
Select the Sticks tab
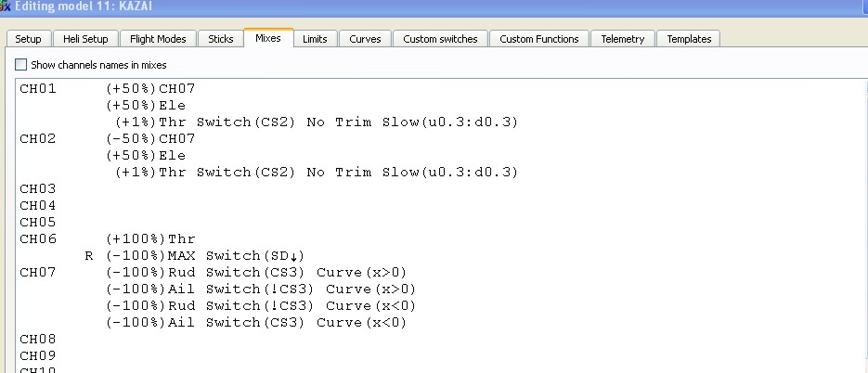[x=221, y=39]
